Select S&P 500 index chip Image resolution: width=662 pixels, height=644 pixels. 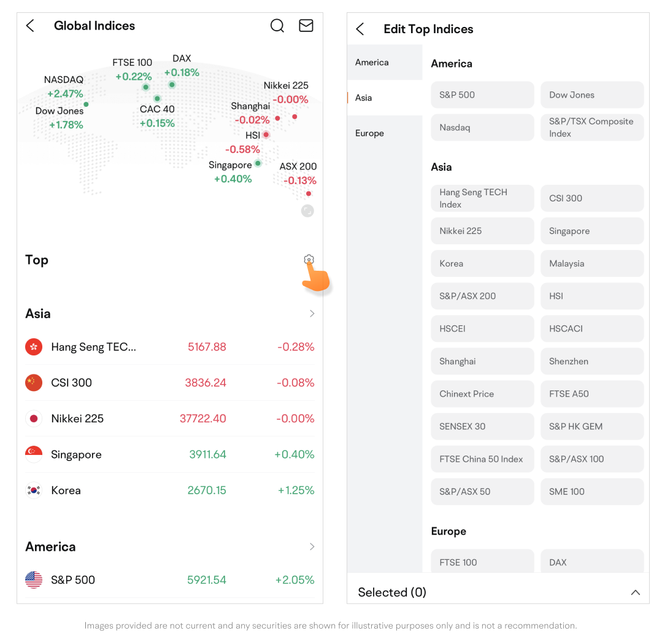[x=482, y=95]
